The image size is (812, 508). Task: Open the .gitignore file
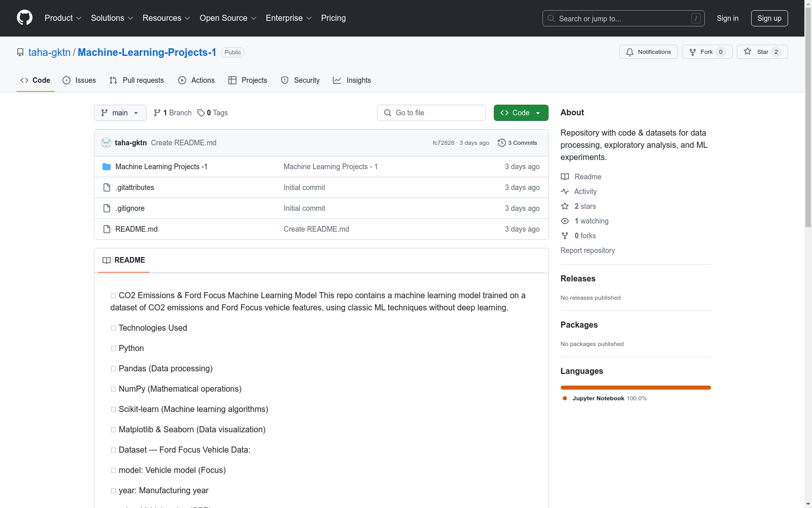click(130, 208)
